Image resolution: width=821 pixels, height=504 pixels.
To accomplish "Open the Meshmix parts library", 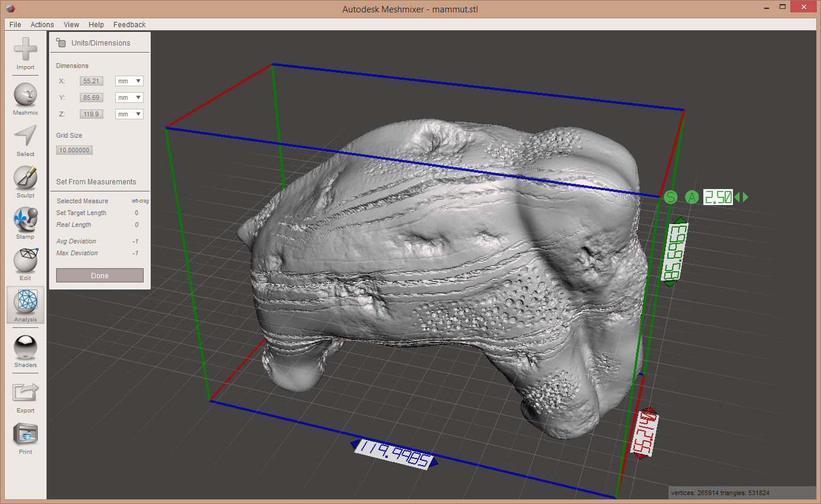I will click(x=25, y=95).
